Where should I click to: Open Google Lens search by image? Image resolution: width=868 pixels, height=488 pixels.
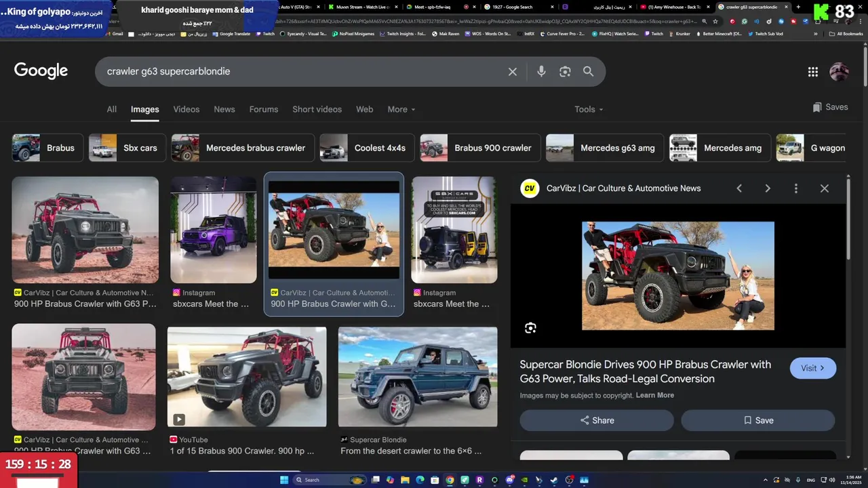565,71
